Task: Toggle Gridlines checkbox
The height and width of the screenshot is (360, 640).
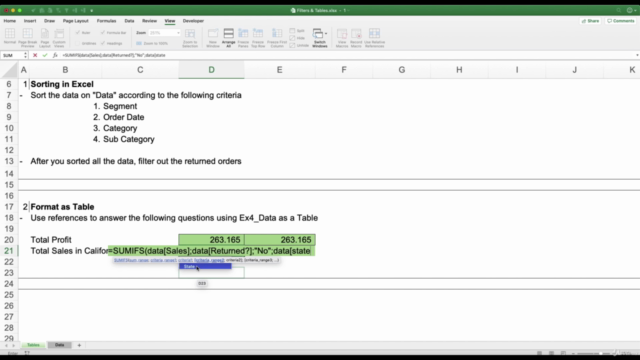Action: [86, 43]
